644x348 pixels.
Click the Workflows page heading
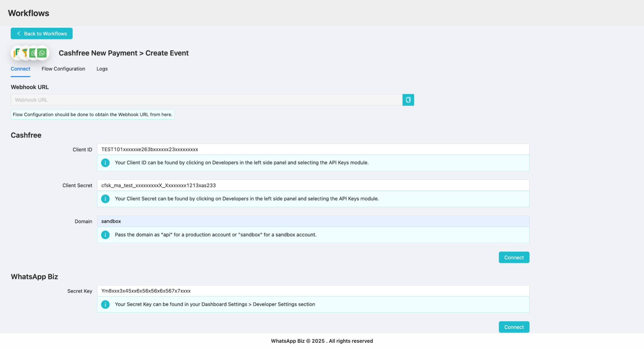pyautogui.click(x=29, y=13)
